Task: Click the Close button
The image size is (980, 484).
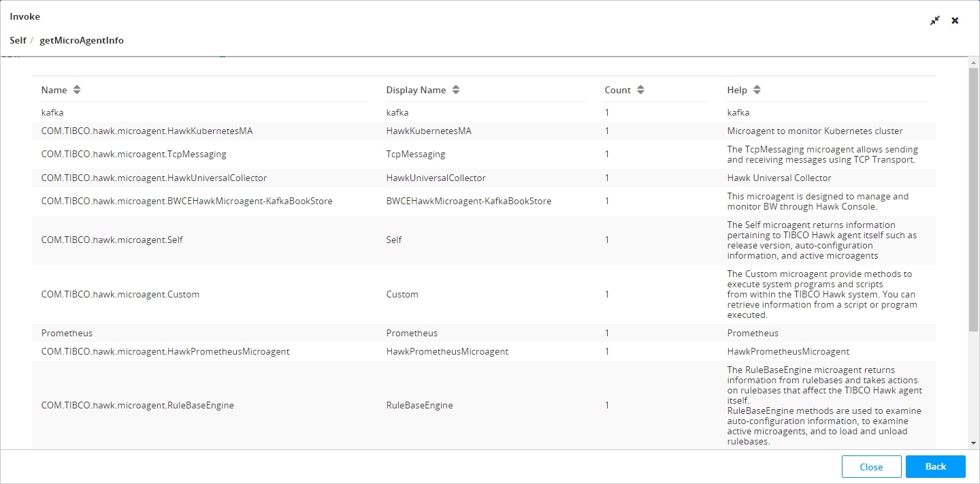Action: [x=871, y=467]
